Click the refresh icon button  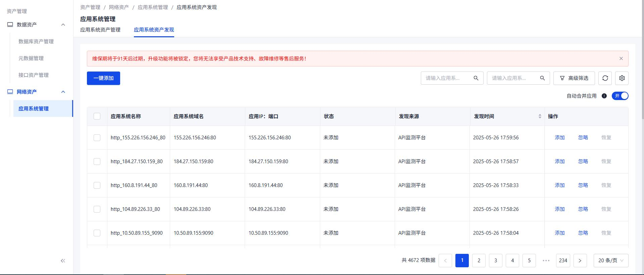tap(605, 78)
